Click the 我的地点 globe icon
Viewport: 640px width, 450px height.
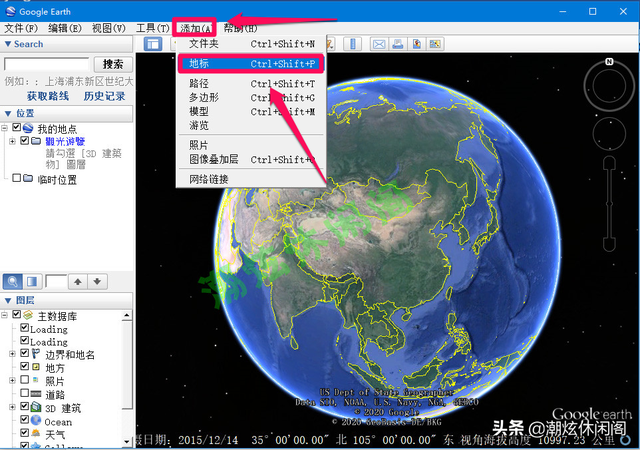(28, 128)
